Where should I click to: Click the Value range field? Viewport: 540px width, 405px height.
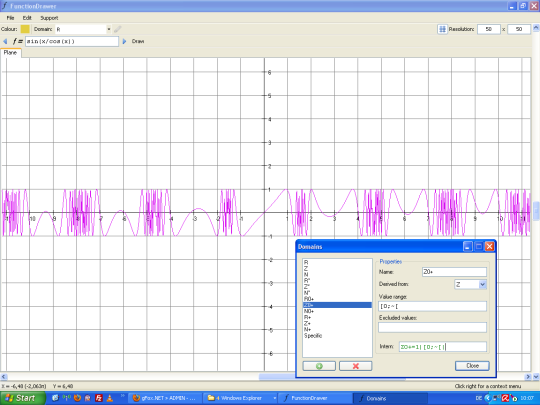click(x=432, y=306)
